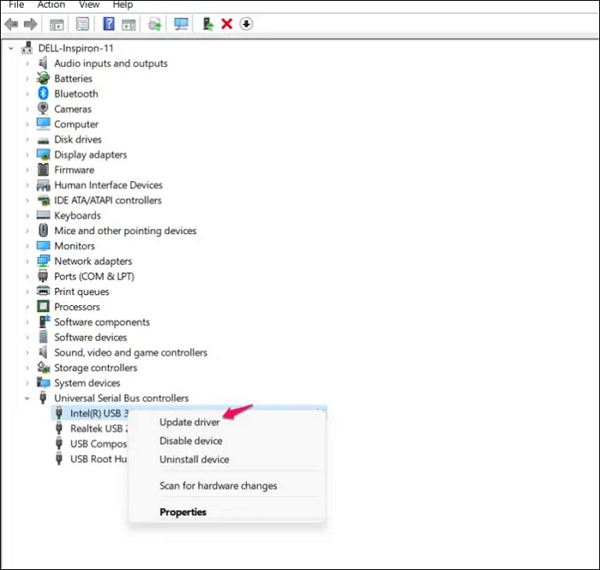Expand the Sound, video and game controllers chevron
600x570 pixels.
point(27,352)
